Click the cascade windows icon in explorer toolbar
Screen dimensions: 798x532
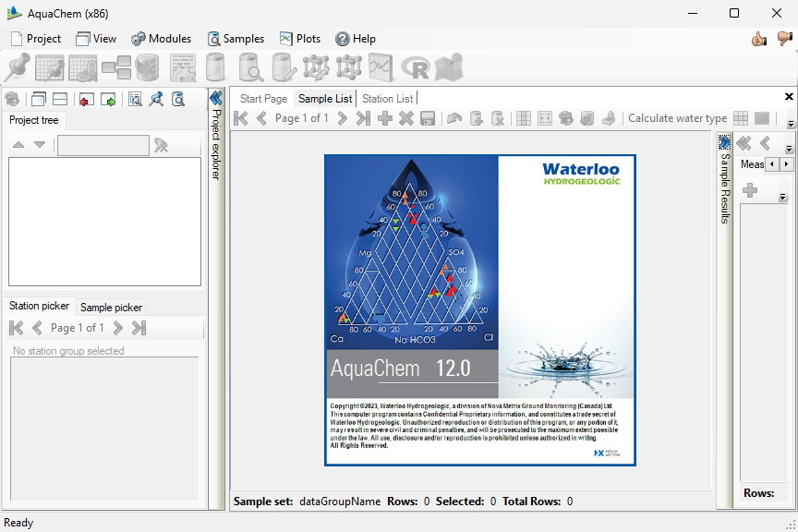(x=38, y=100)
